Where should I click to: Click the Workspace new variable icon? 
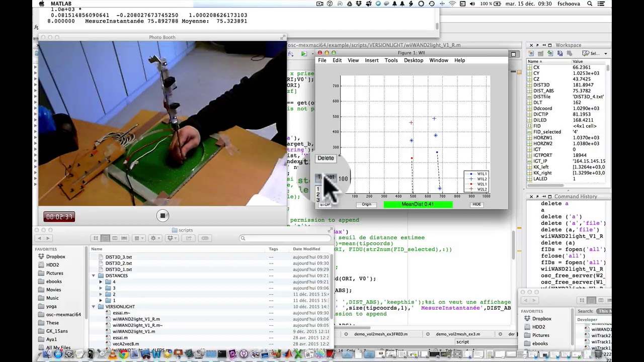click(x=532, y=53)
